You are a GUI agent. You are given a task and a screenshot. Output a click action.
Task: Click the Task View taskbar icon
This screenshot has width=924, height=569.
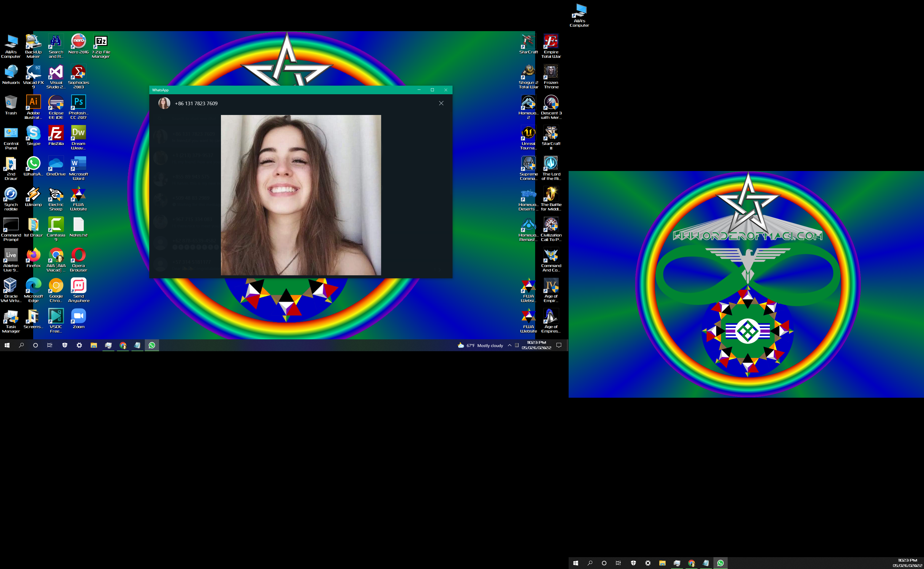click(x=50, y=345)
